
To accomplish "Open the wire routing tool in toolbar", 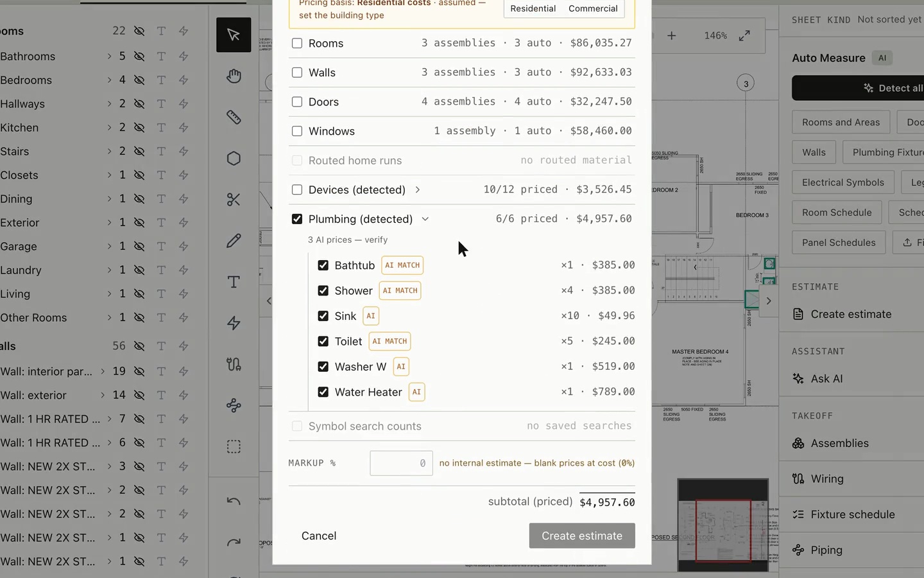I will click(x=234, y=364).
